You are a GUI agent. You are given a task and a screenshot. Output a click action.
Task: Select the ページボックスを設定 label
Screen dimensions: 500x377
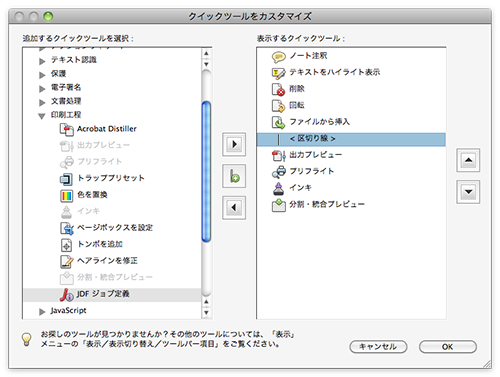(x=115, y=228)
